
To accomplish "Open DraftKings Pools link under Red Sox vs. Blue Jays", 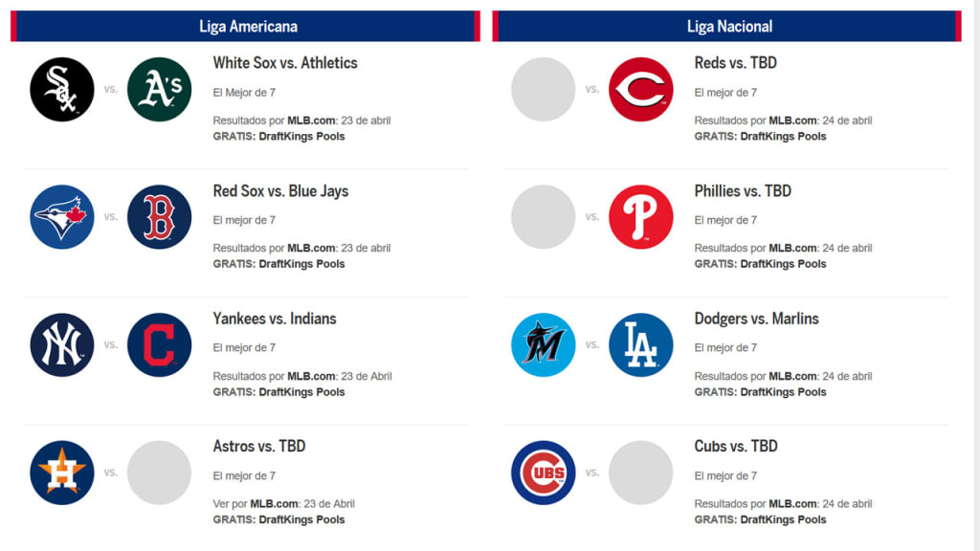I will coord(301,264).
